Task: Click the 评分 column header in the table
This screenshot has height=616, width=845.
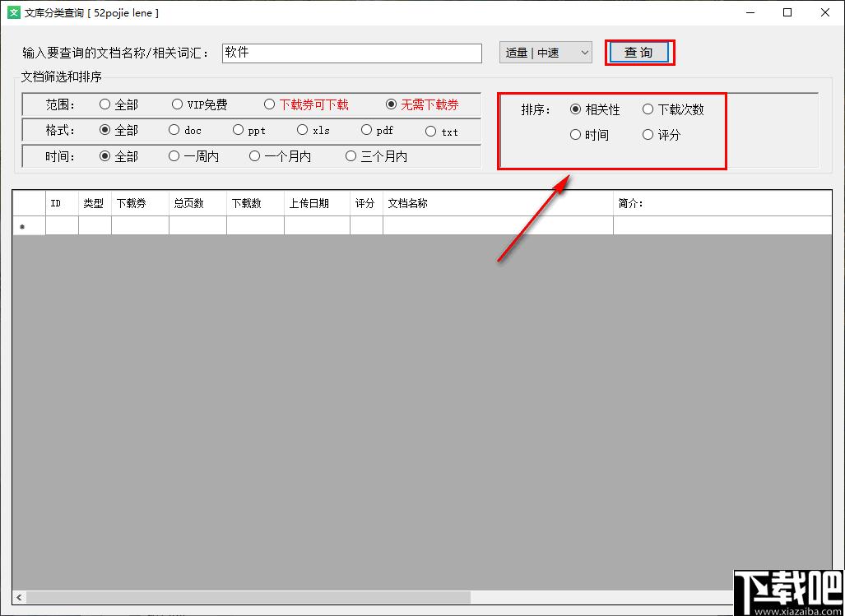Action: tap(366, 203)
